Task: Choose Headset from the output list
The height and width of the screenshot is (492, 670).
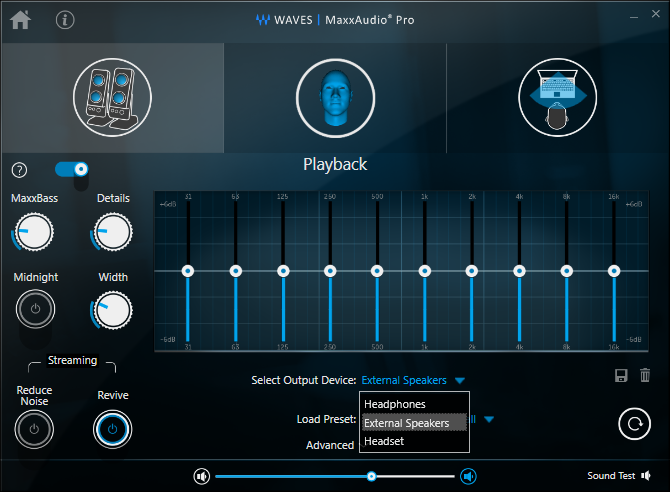Action: click(414, 441)
